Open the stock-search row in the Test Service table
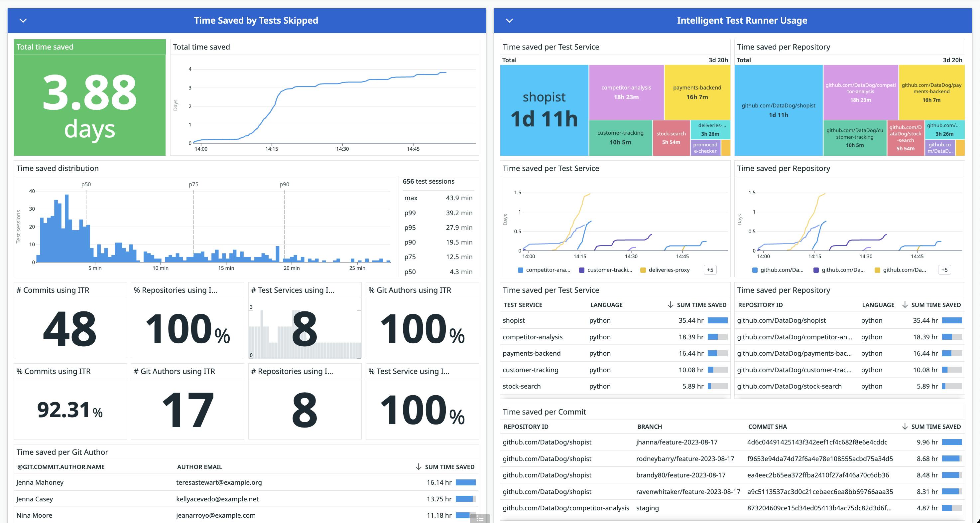 click(x=522, y=386)
